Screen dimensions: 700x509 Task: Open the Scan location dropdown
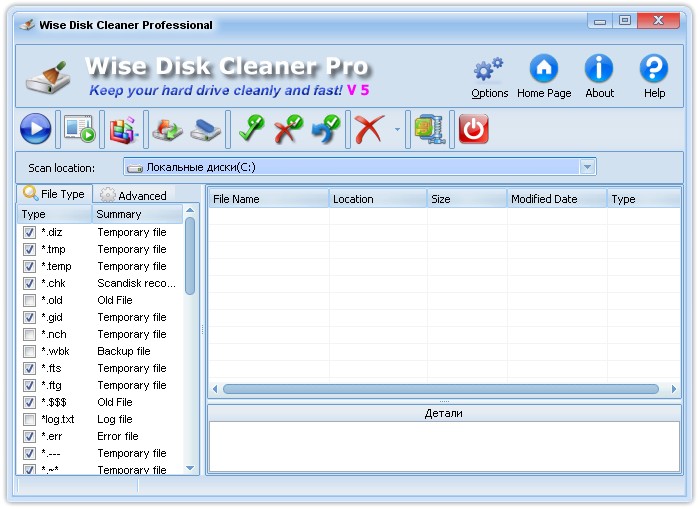pyautogui.click(x=588, y=167)
